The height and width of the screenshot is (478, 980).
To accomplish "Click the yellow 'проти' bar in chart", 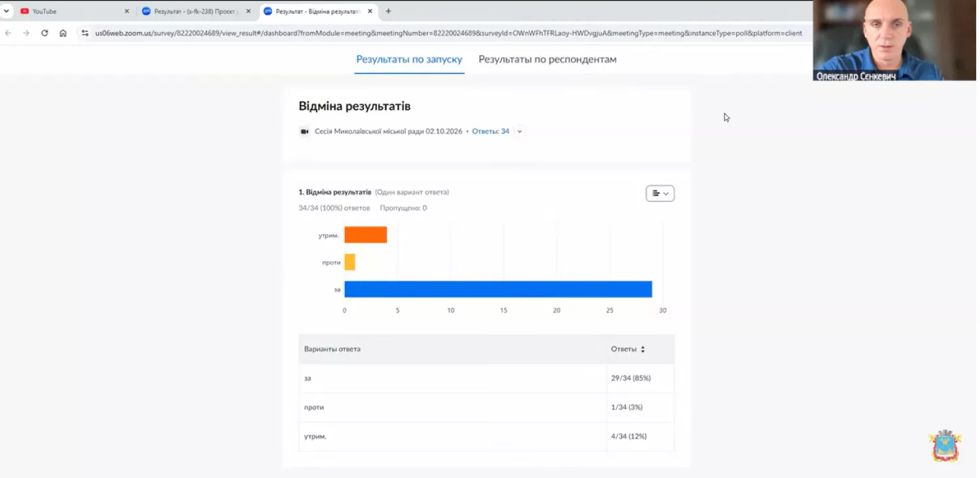I will pyautogui.click(x=350, y=262).
